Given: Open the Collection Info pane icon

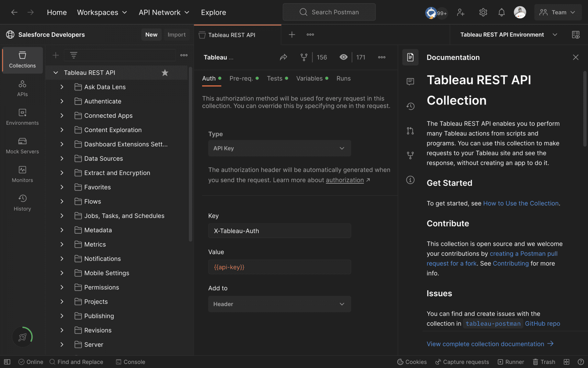Looking at the screenshot, I should click(410, 180).
